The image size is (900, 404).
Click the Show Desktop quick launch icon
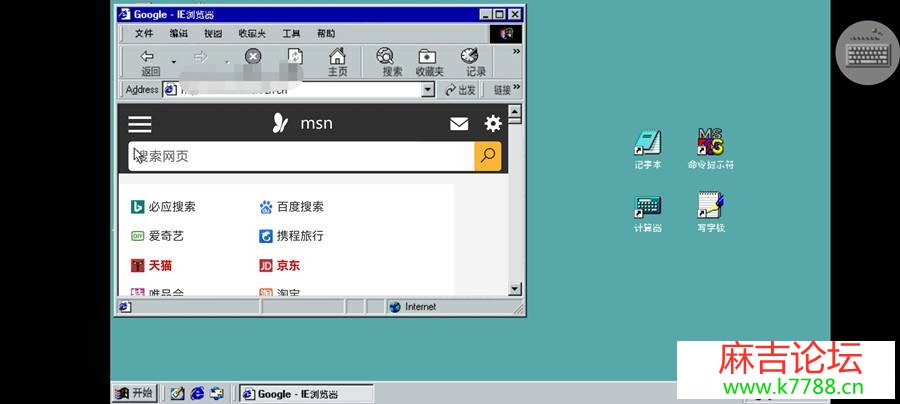tap(177, 393)
